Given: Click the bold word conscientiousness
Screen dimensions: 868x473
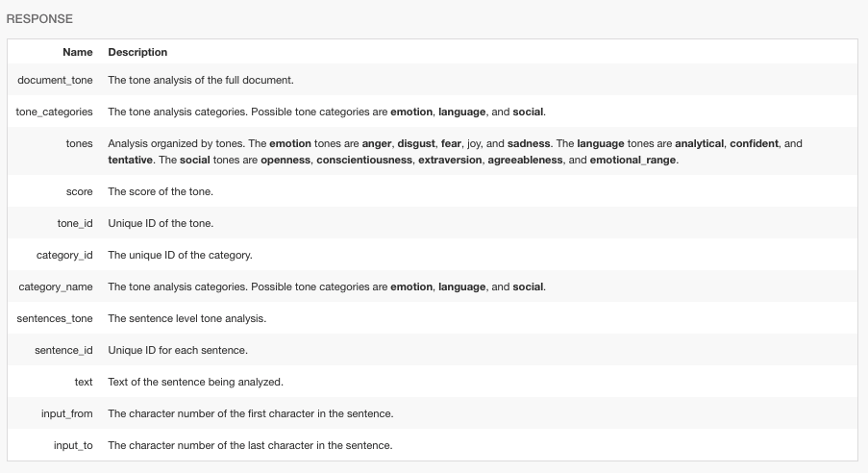Looking at the screenshot, I should (364, 160).
